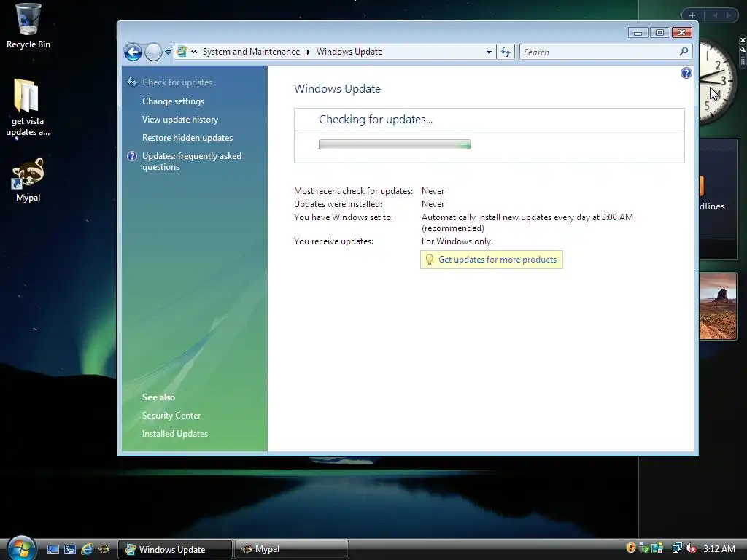Viewport: 747px width, 560px height.
Task: Select System and Maintenance in the breadcrumb
Action: pos(251,52)
